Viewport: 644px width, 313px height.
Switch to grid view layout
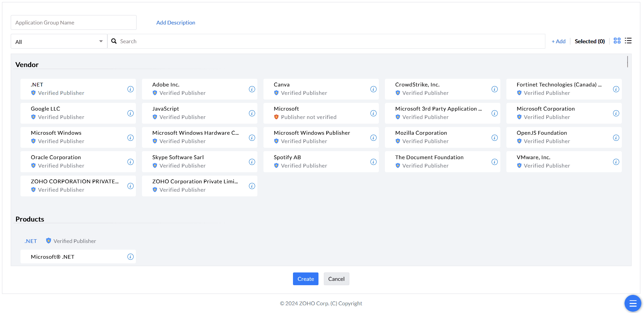[617, 41]
